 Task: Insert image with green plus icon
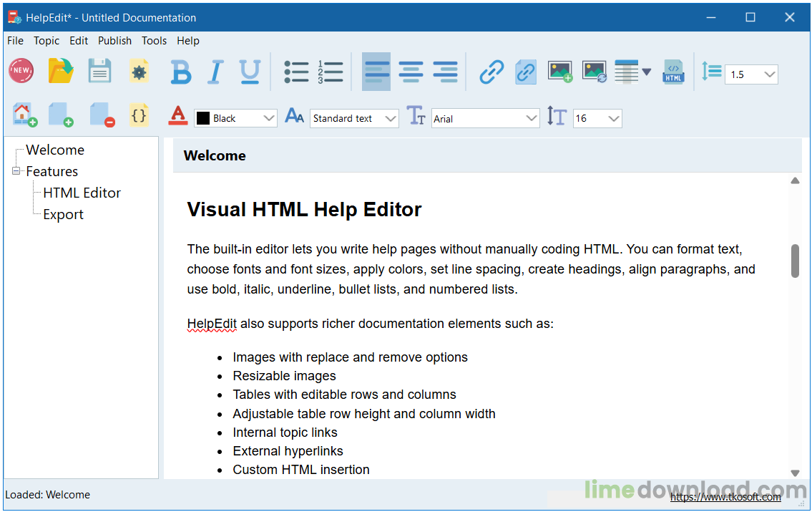[x=559, y=72]
